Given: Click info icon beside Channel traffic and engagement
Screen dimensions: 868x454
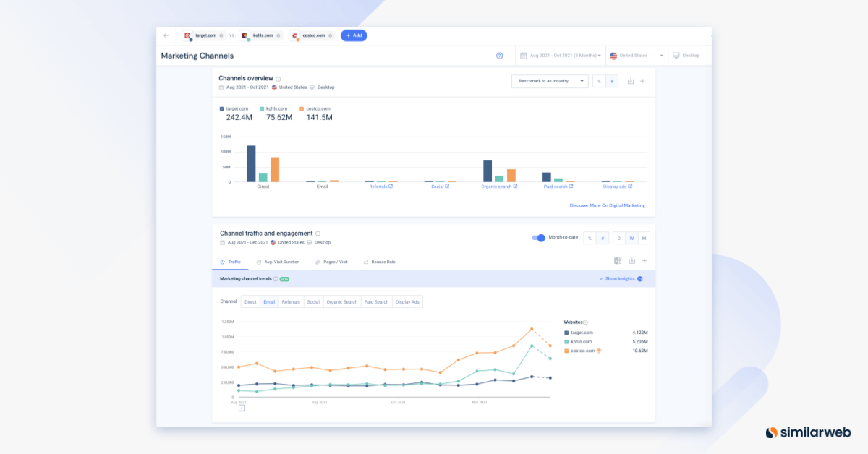Looking at the screenshot, I should coord(318,234).
